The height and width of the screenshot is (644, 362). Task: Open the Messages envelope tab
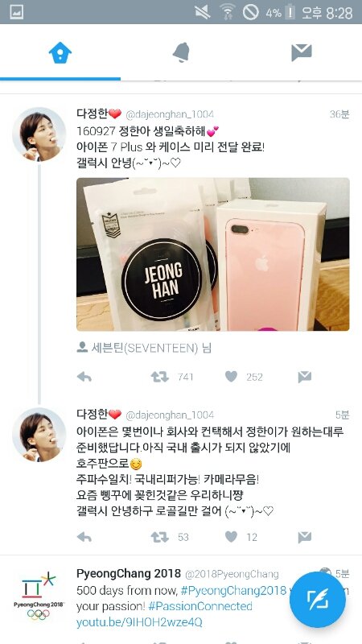301,52
